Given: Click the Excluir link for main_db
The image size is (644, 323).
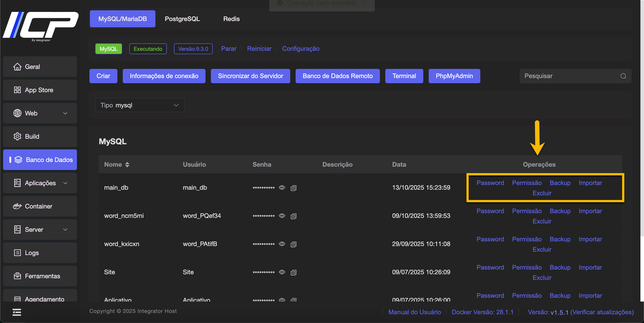Looking at the screenshot, I should (x=542, y=193).
